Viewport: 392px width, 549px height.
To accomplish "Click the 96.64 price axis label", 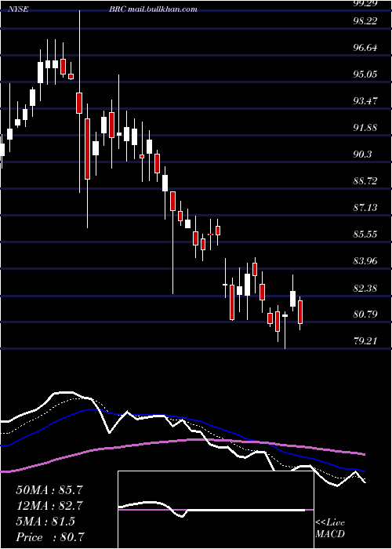I will [366, 48].
